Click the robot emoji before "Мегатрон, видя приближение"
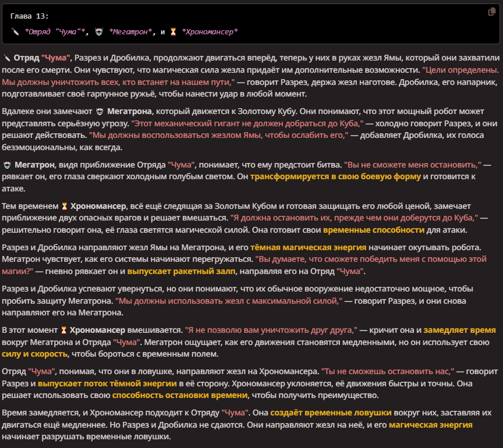 click(x=7, y=165)
